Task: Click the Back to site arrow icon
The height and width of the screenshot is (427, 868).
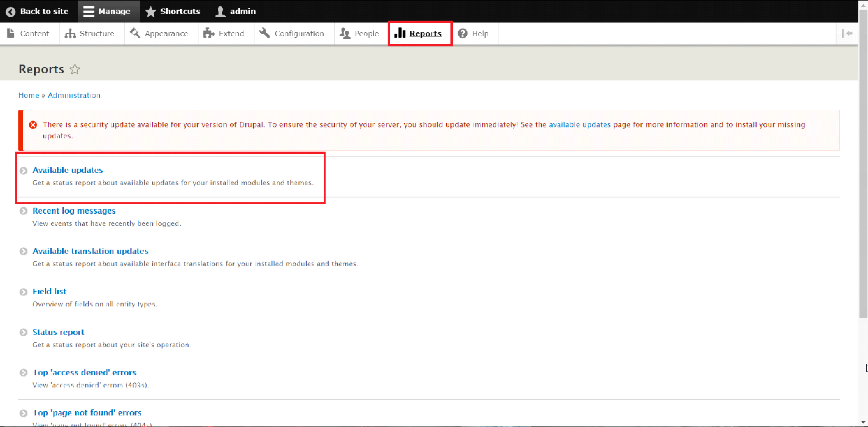Action: click(10, 11)
